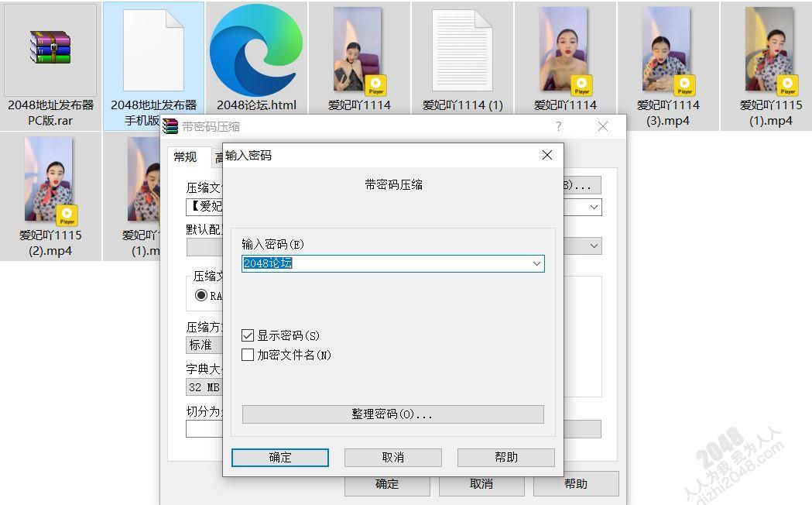Open the 2048论坛.html Edge file icon
The width and height of the screenshot is (812, 505).
click(256, 50)
